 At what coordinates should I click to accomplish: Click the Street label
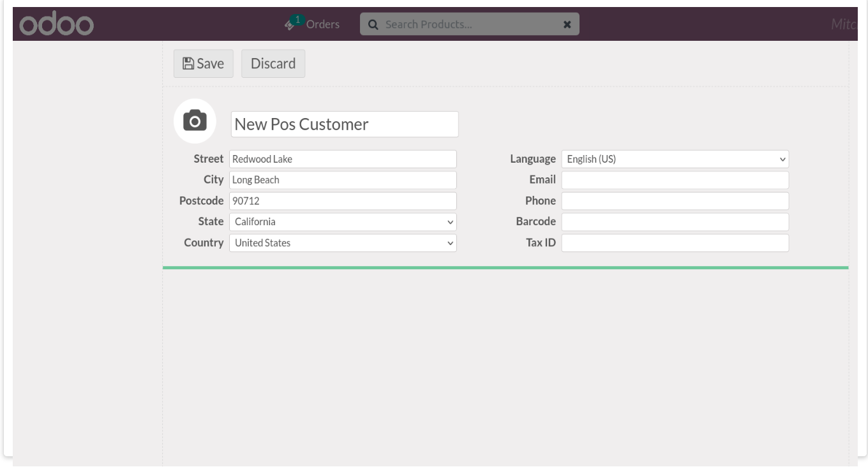coord(209,158)
